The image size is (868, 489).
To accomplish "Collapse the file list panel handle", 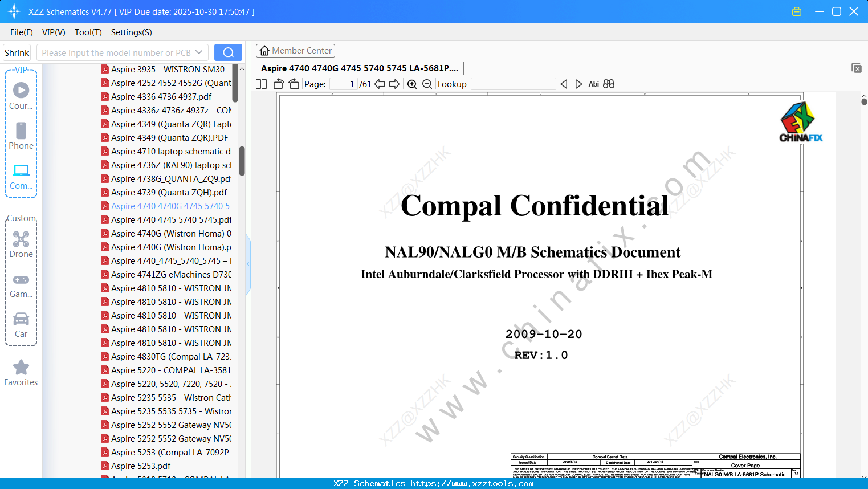I will point(248,263).
